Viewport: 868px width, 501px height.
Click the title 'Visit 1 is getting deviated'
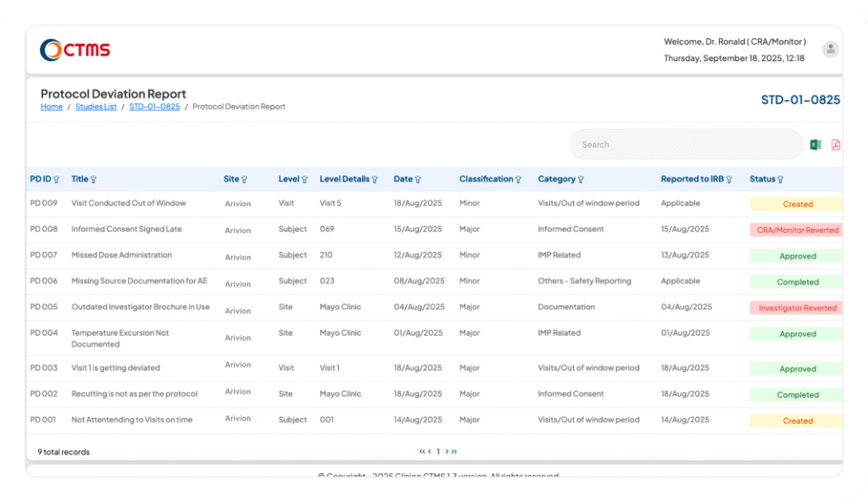click(x=115, y=368)
